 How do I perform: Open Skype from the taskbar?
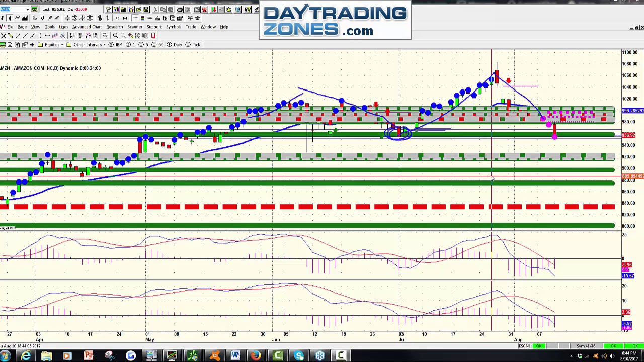[x=299, y=356]
